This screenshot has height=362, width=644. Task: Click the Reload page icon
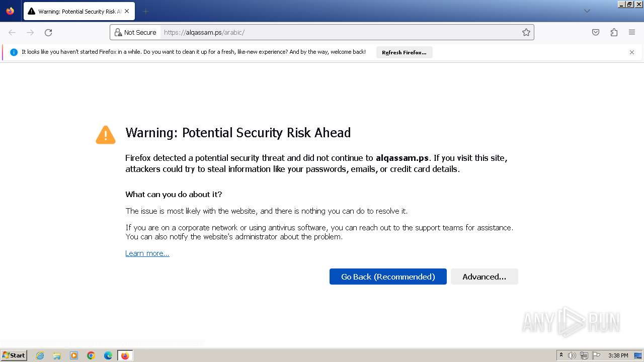click(x=48, y=32)
